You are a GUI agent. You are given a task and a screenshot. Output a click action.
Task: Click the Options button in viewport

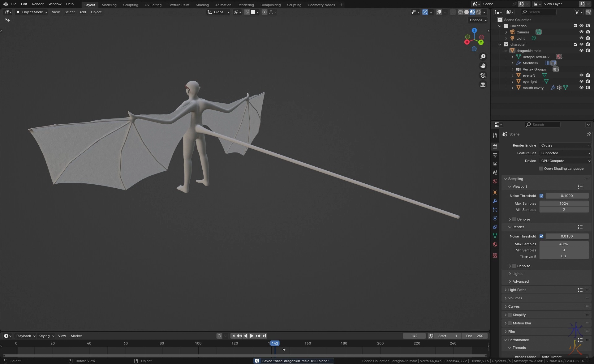click(478, 20)
